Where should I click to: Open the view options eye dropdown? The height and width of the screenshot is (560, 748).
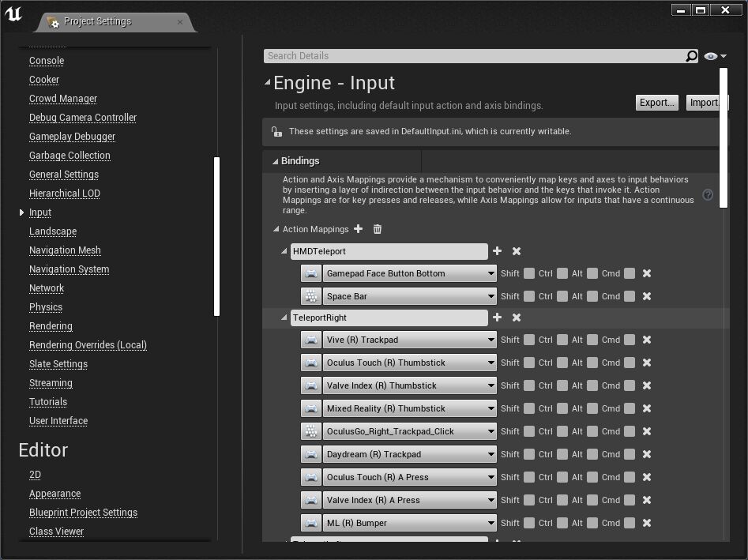pyautogui.click(x=715, y=56)
